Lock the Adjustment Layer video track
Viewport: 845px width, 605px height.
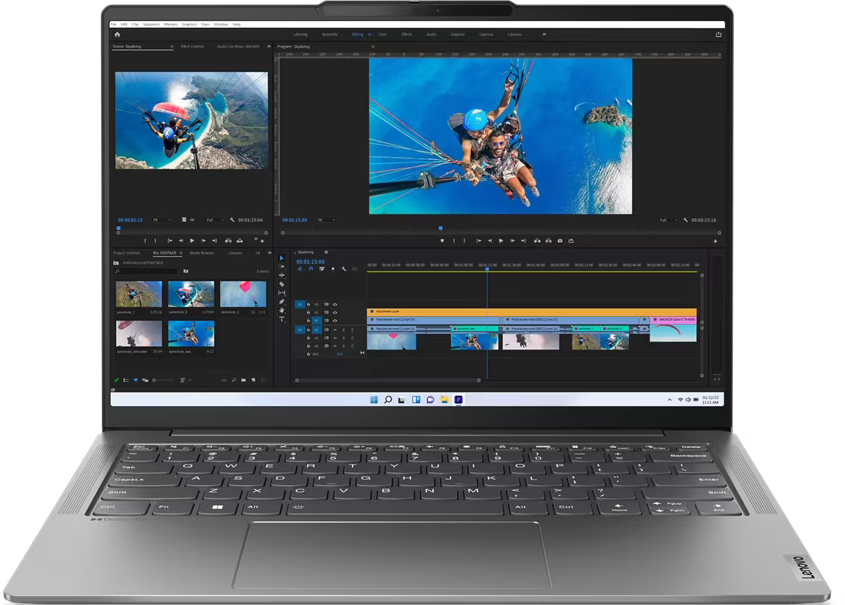[308, 304]
